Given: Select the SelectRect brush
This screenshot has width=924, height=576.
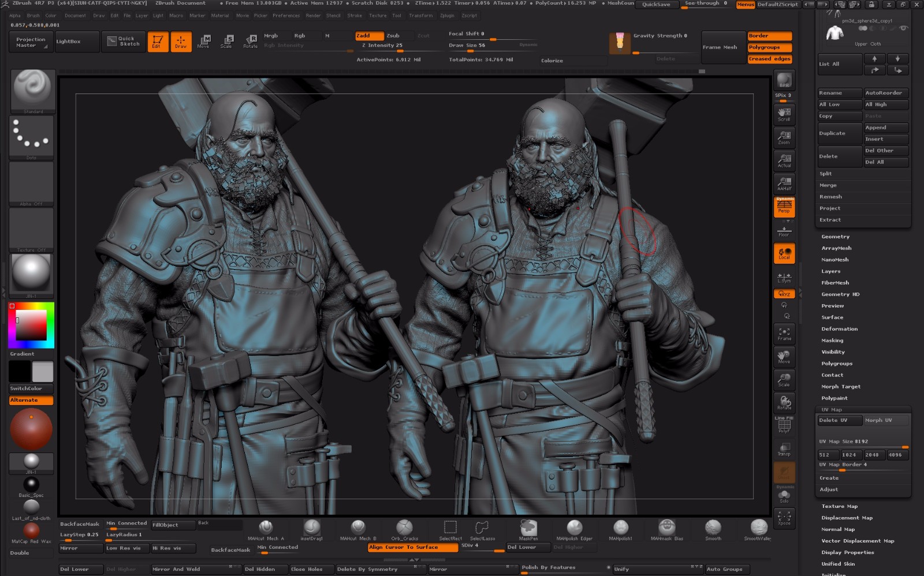Looking at the screenshot, I should tap(450, 530).
